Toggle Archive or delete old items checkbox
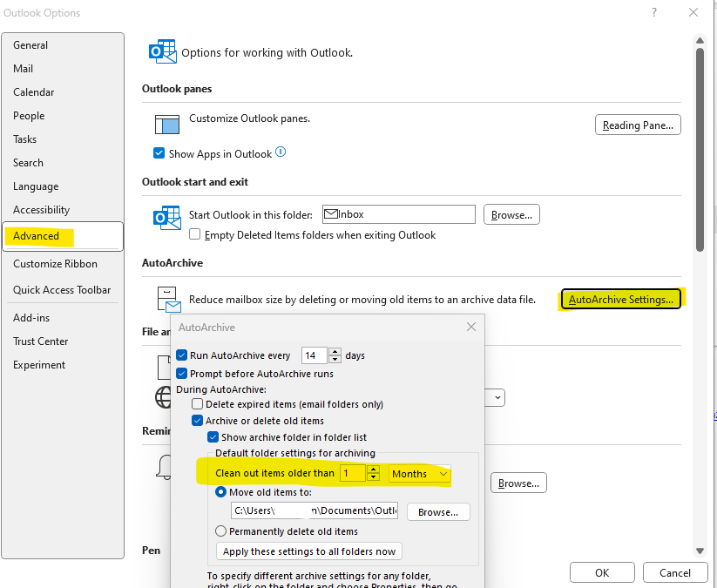The image size is (717, 588). pyautogui.click(x=197, y=421)
